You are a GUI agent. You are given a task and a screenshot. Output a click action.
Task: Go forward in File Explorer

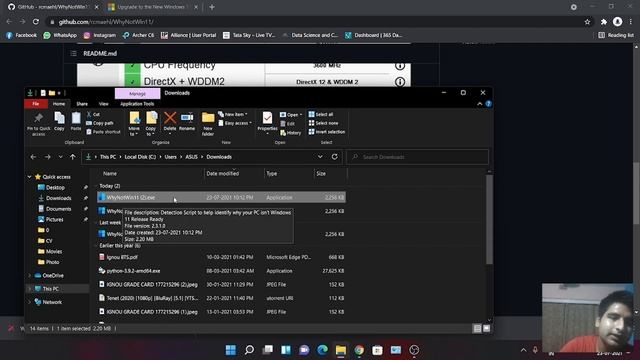[47, 157]
